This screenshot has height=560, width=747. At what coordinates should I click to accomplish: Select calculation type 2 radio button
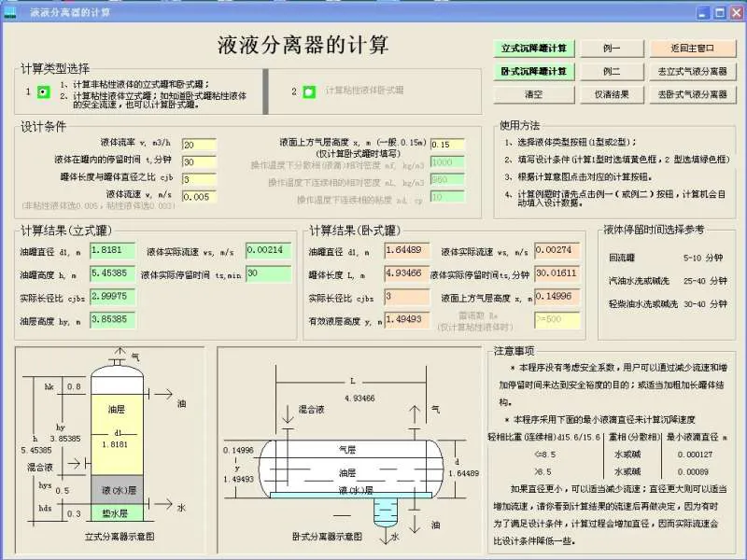(x=309, y=91)
